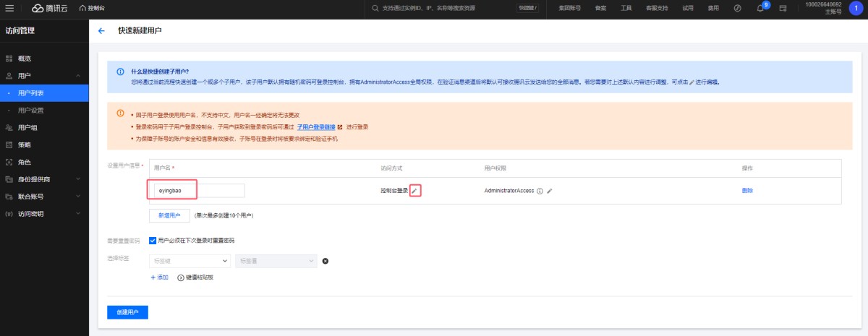Open 工具 in the top navigation

point(626,8)
